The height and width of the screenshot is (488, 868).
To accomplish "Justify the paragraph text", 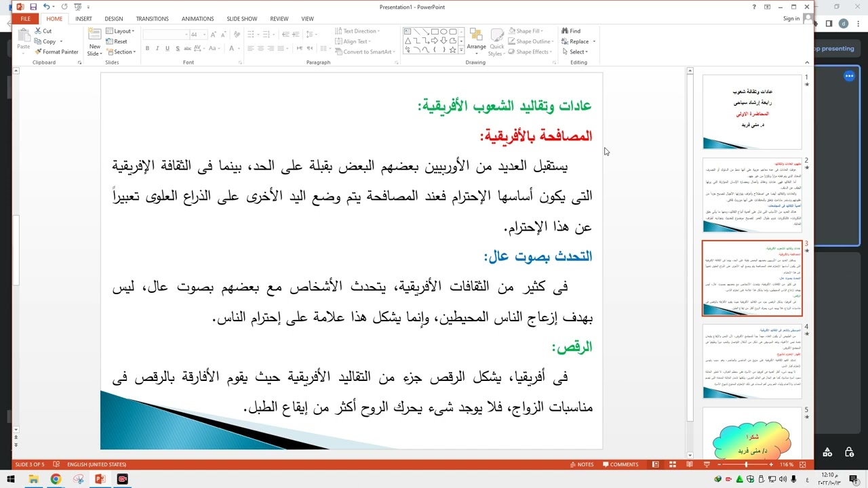I will [x=280, y=48].
